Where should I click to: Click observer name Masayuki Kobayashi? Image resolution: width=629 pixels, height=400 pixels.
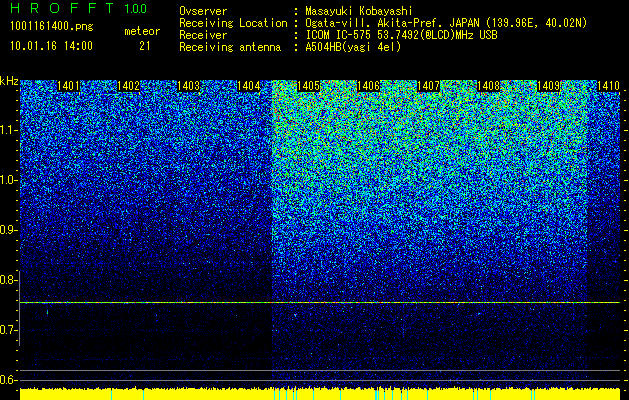click(359, 11)
